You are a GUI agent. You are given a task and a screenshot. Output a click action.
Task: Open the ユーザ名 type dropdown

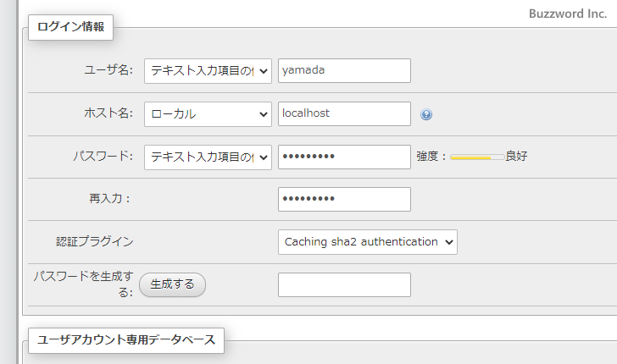208,71
